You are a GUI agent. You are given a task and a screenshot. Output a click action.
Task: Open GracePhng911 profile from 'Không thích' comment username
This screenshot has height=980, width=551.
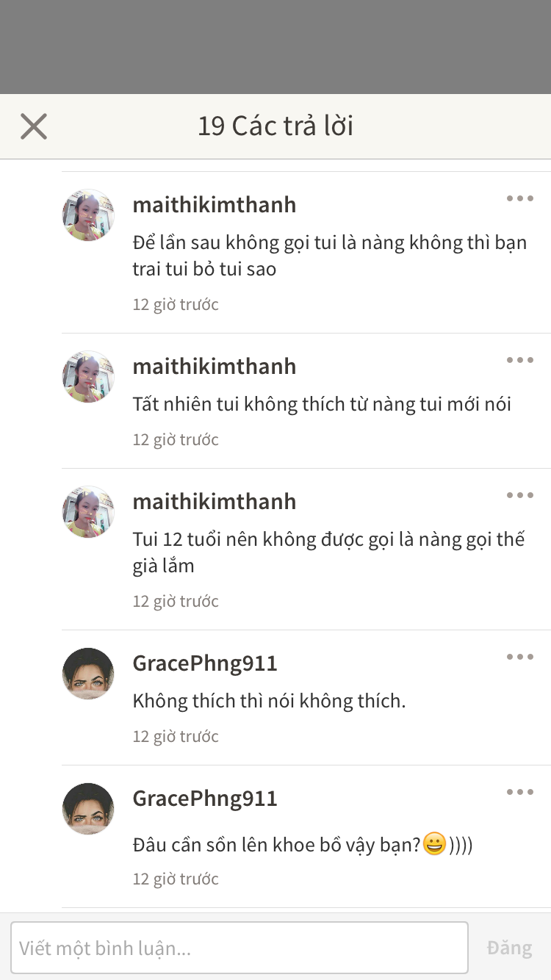(205, 663)
